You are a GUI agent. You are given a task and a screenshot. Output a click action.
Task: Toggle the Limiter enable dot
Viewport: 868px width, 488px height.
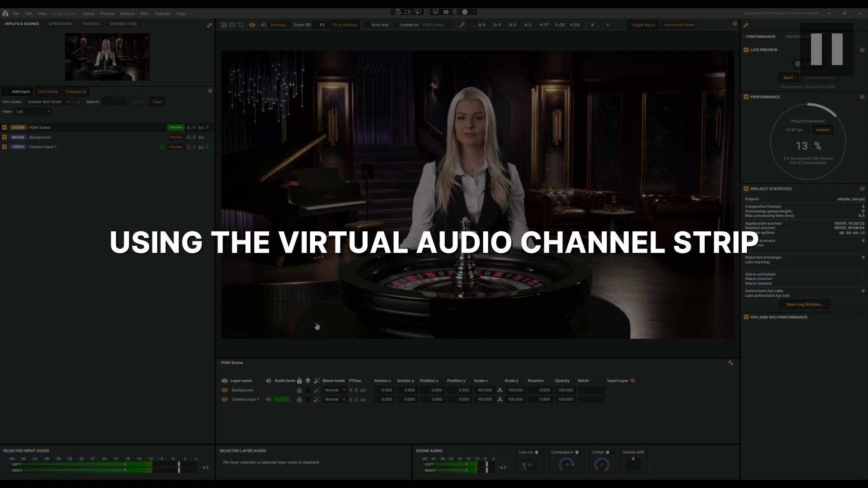(608, 452)
